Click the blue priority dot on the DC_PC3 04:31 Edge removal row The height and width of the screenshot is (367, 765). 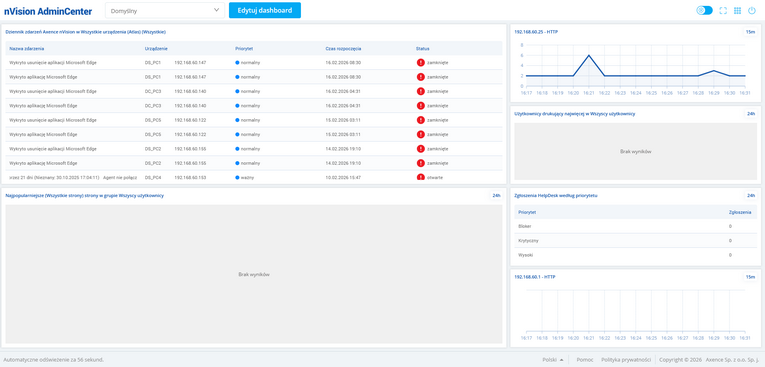tap(237, 91)
